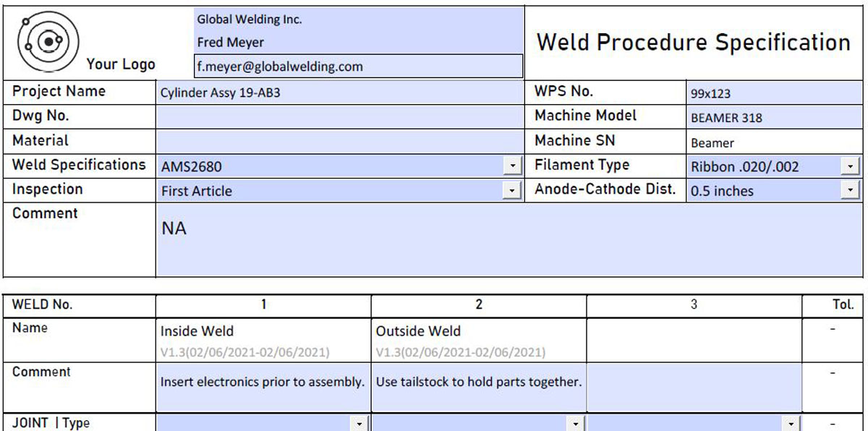
Task: Open Joint Type dropdown for weld 3
Action: click(x=792, y=424)
